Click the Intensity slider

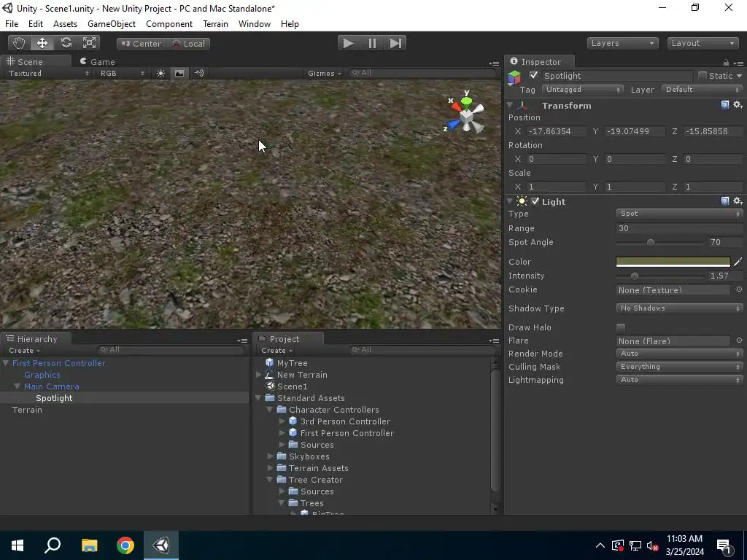coord(659,276)
